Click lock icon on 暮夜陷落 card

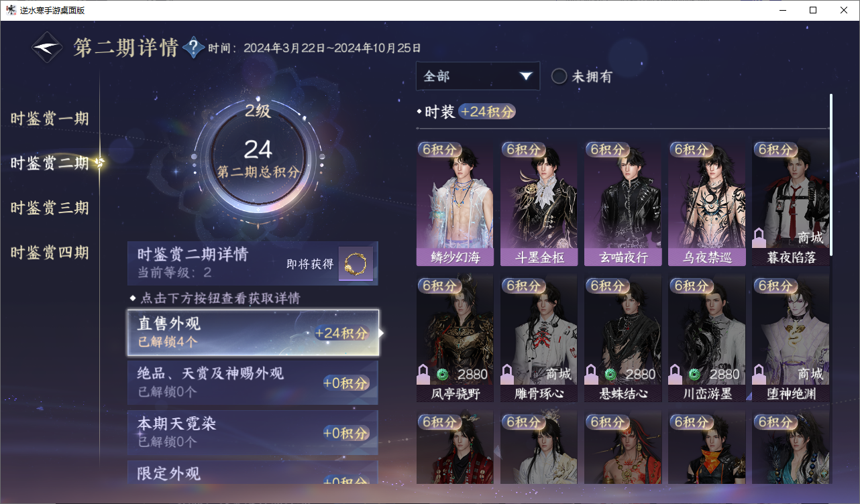[759, 237]
